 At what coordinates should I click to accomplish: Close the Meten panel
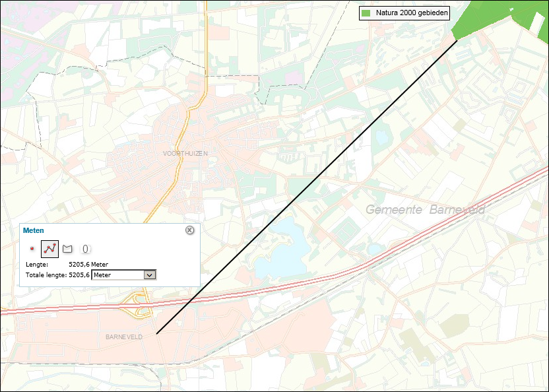pos(189,230)
